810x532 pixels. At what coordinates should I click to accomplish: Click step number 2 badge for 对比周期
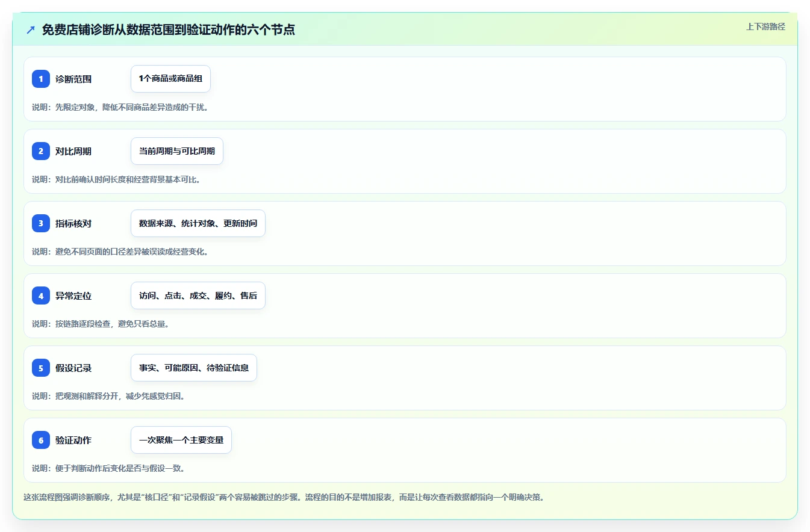point(41,151)
